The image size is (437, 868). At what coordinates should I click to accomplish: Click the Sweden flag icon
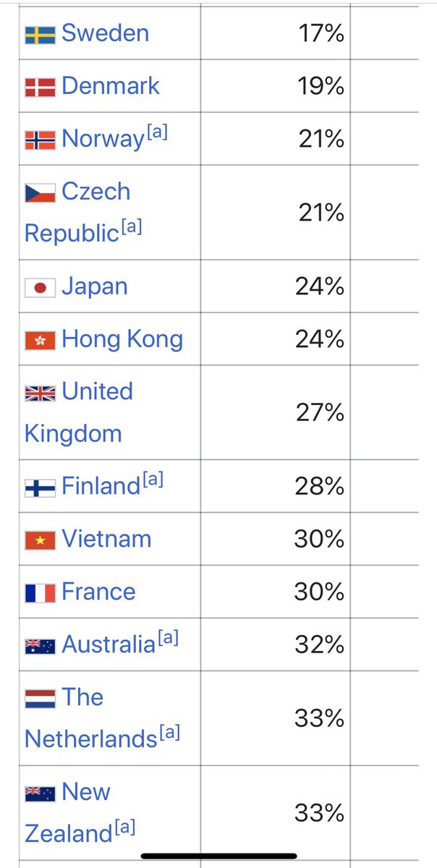click(x=41, y=35)
